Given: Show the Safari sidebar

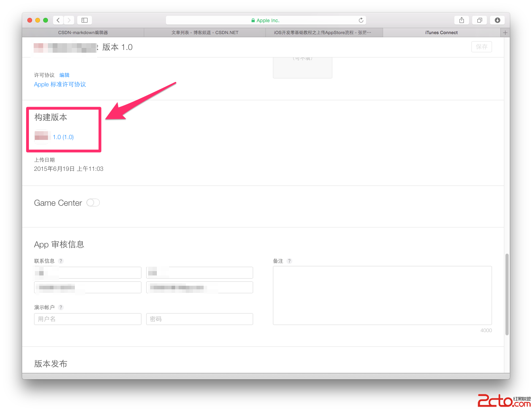Looking at the screenshot, I should 84,20.
